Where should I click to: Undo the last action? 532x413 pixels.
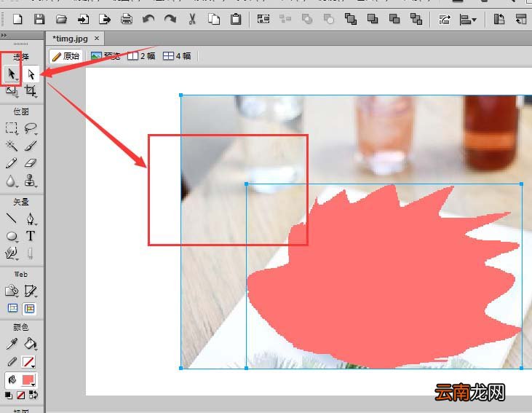[148, 19]
